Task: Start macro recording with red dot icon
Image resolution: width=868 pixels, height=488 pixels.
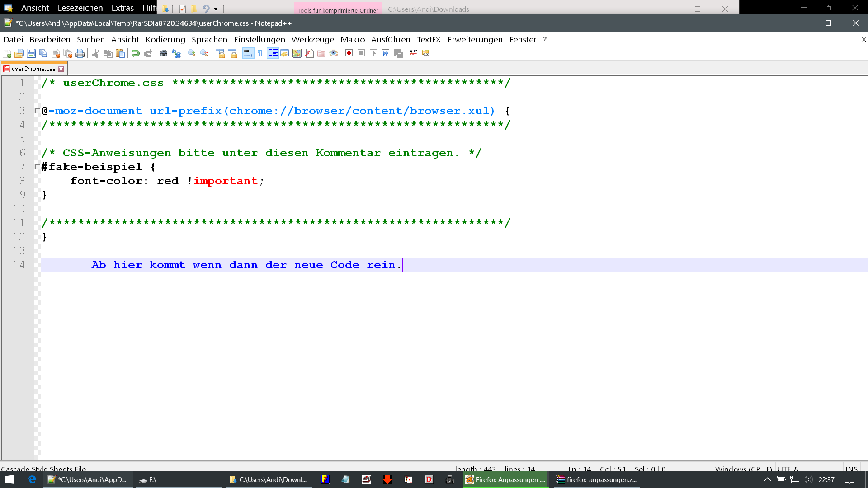Action: click(x=349, y=53)
